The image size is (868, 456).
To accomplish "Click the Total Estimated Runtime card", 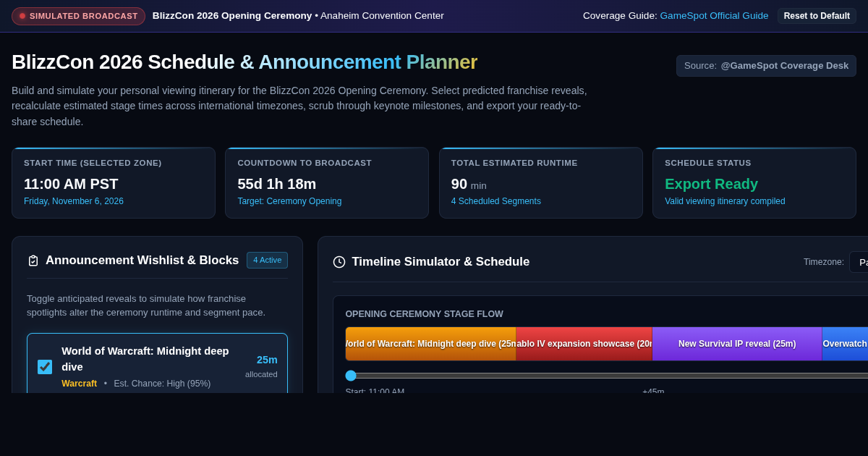I will 541,183.
